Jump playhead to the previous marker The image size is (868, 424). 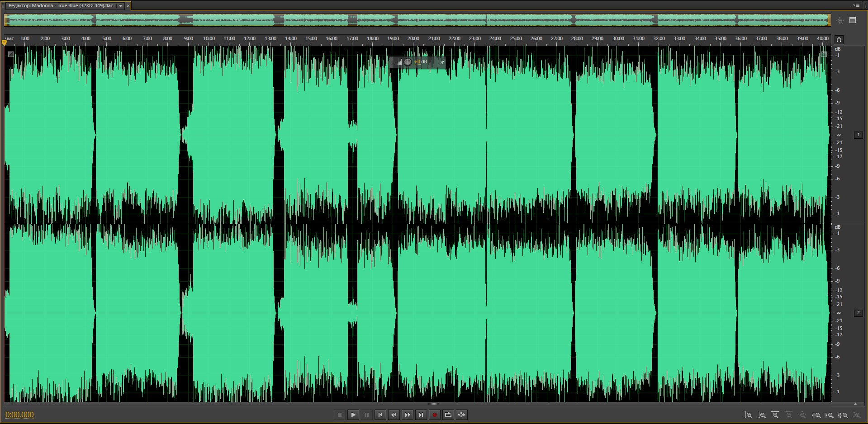tap(380, 415)
